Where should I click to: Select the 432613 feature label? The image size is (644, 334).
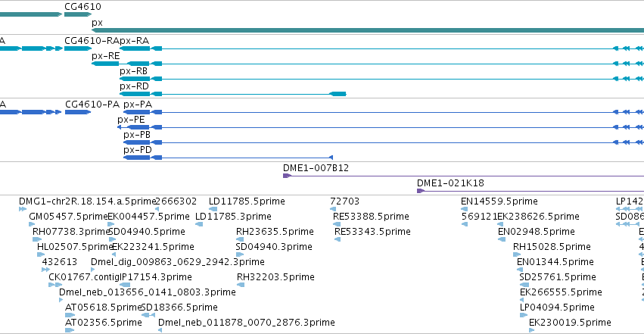pos(60,262)
